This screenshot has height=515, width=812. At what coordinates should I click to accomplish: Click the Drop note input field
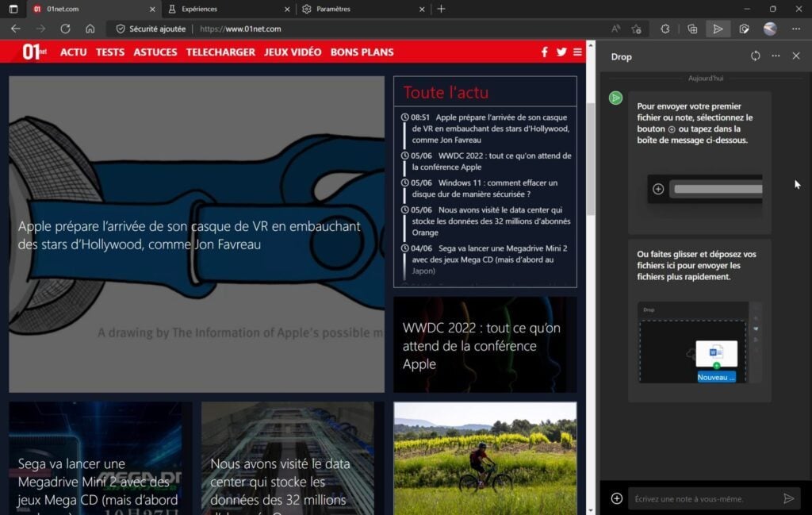click(x=704, y=498)
